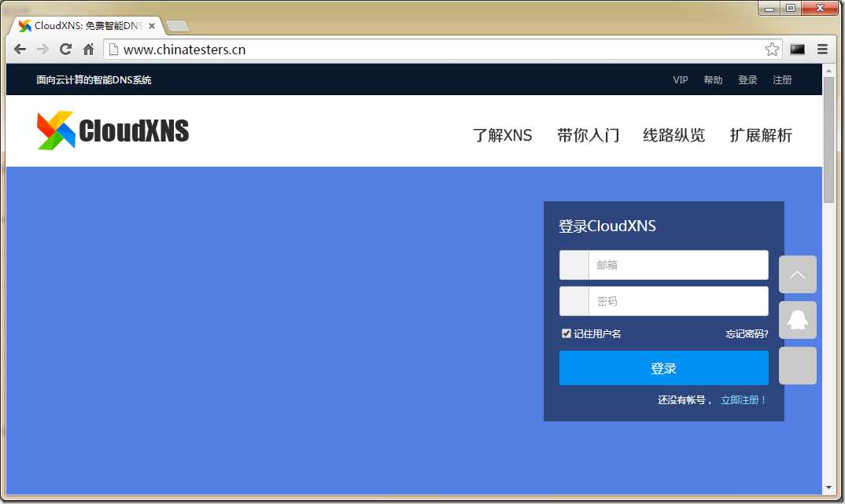Close the CloudXNS browser tab

[152, 26]
